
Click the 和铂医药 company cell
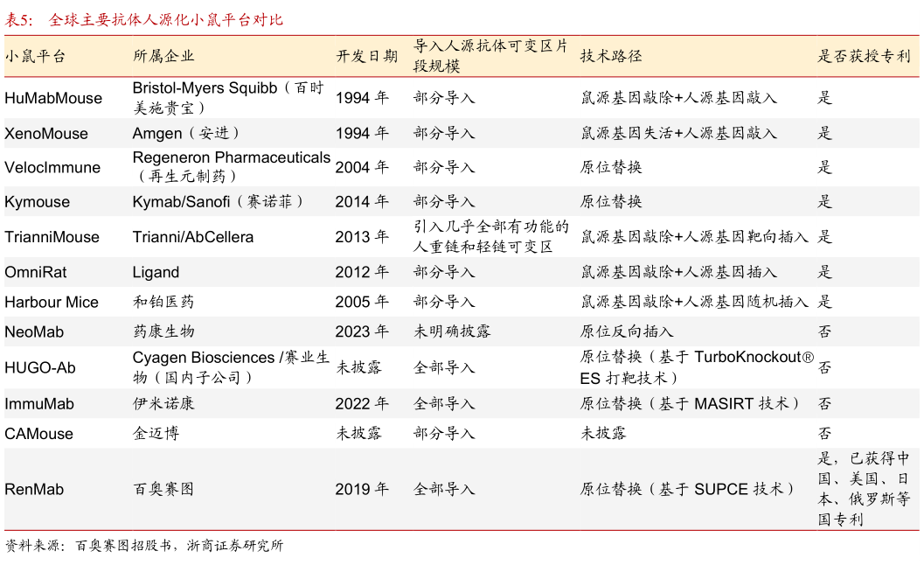163,302
